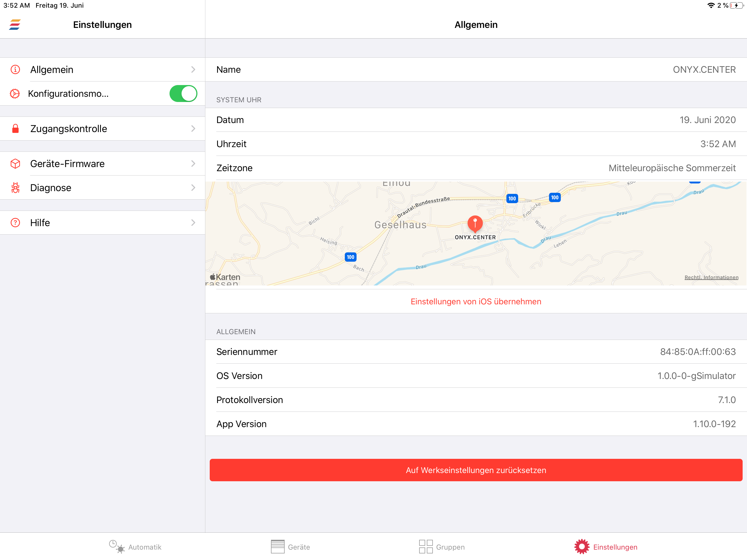Open Geräte-Firmware via its chevron
This screenshot has width=747, height=560.
(x=193, y=164)
